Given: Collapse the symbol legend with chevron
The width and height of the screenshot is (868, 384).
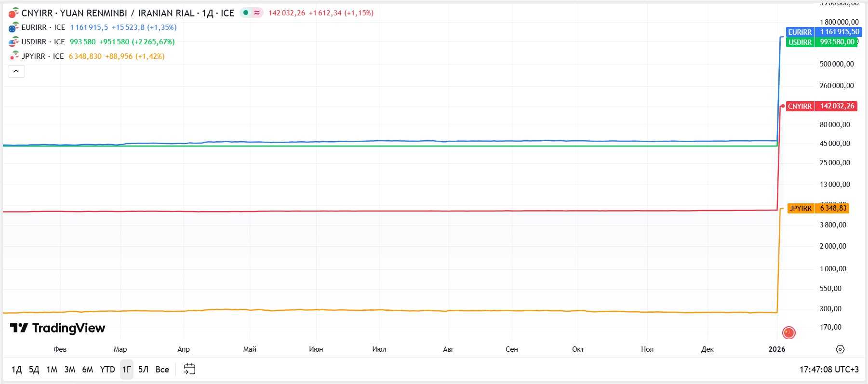Looking at the screenshot, I should (16, 71).
